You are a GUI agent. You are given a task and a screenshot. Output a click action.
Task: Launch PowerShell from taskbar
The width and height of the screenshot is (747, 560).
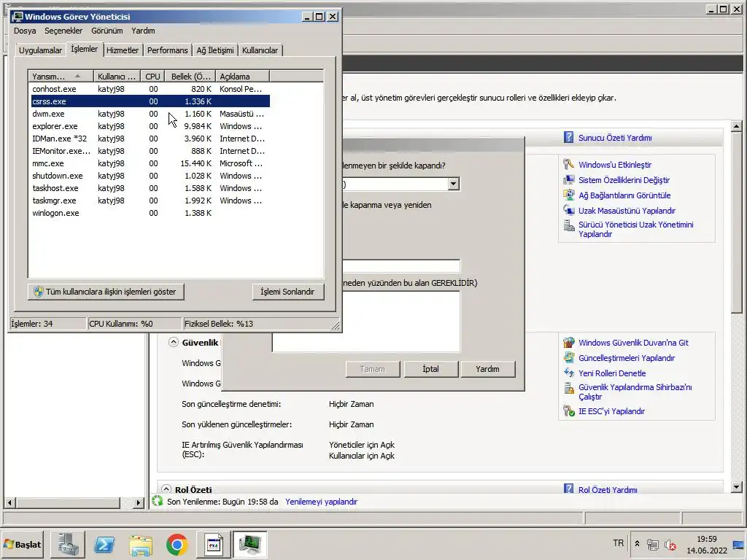pos(104,544)
